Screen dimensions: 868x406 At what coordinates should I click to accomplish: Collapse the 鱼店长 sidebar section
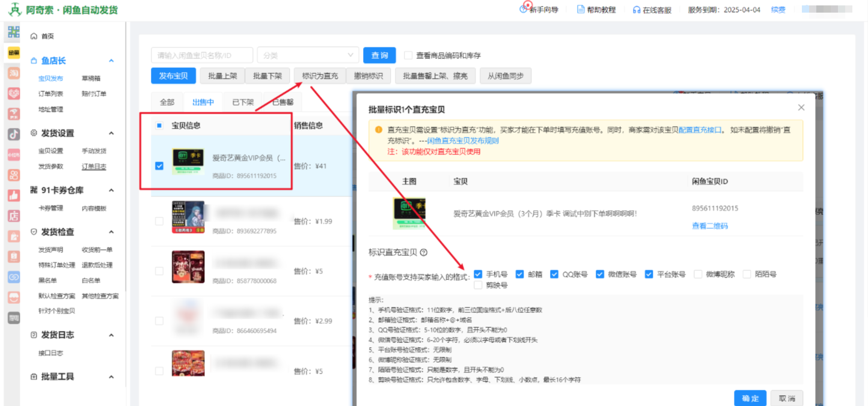point(111,61)
